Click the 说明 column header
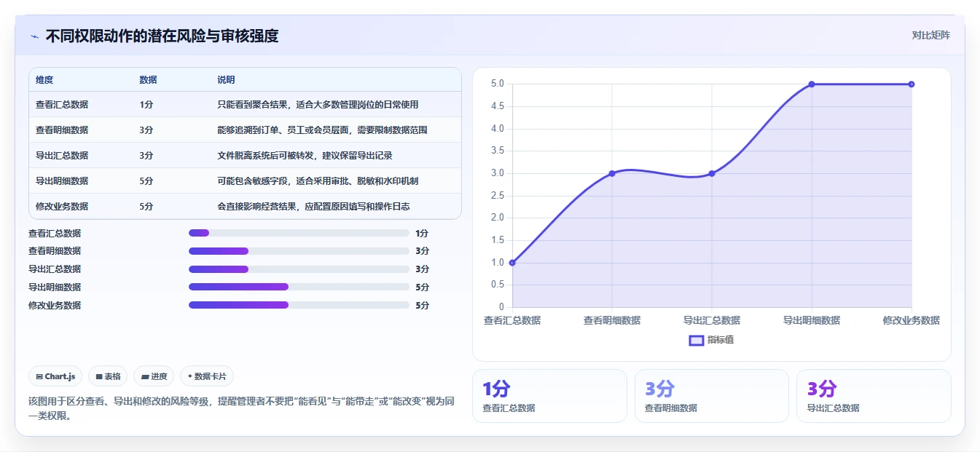This screenshot has width=980, height=452. pos(226,79)
